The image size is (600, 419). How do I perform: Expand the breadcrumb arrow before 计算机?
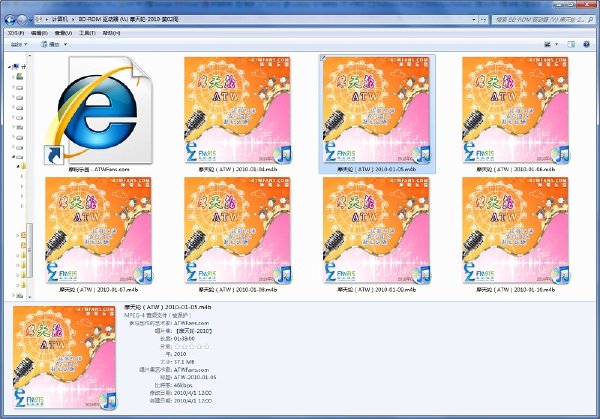(x=47, y=19)
